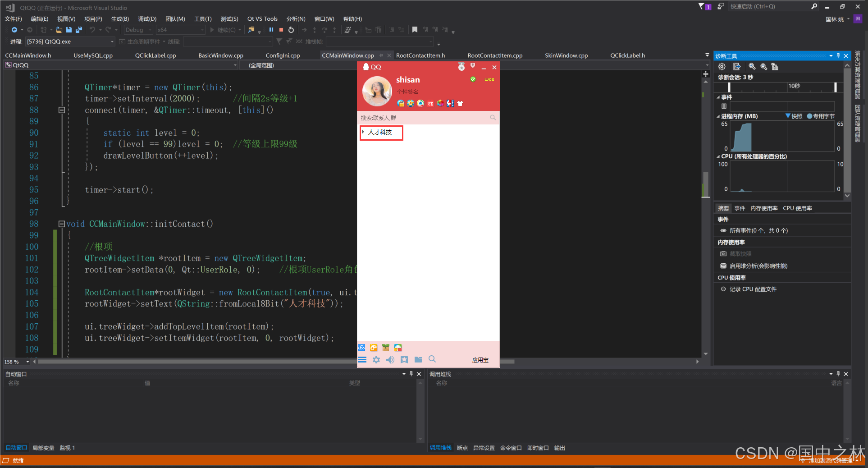
Task: Open the 文件(F) menu
Action: [x=14, y=19]
